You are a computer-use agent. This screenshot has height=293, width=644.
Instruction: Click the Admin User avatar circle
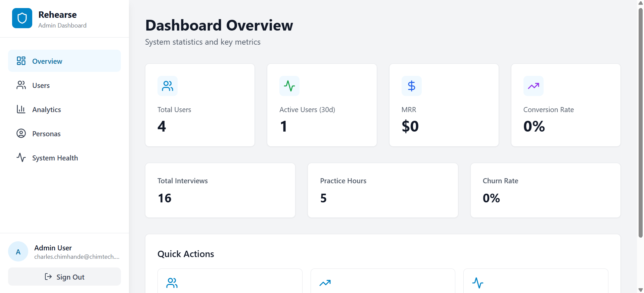point(18,251)
